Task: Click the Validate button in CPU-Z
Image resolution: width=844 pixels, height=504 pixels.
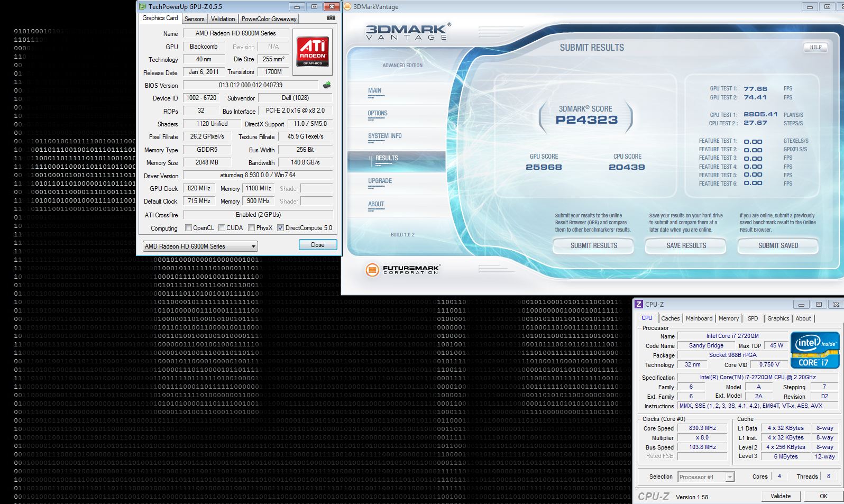Action: point(781,496)
